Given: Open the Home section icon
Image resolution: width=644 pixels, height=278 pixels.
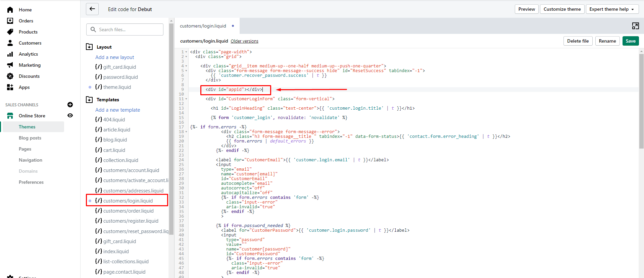Looking at the screenshot, I should point(10,10).
